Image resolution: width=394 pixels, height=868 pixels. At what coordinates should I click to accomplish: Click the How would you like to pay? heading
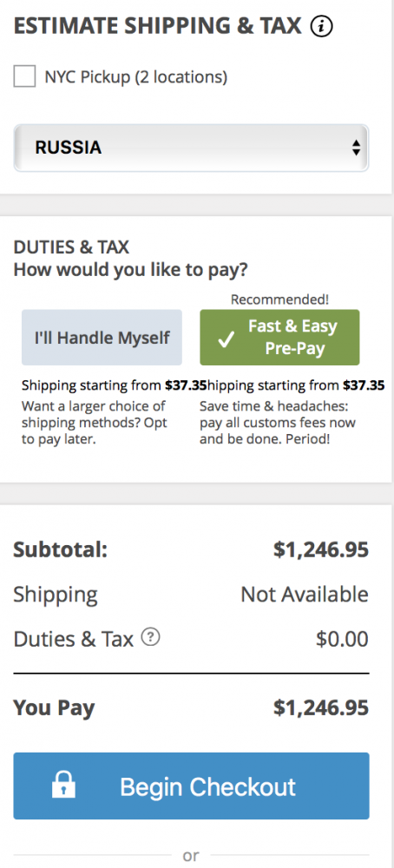tap(130, 270)
